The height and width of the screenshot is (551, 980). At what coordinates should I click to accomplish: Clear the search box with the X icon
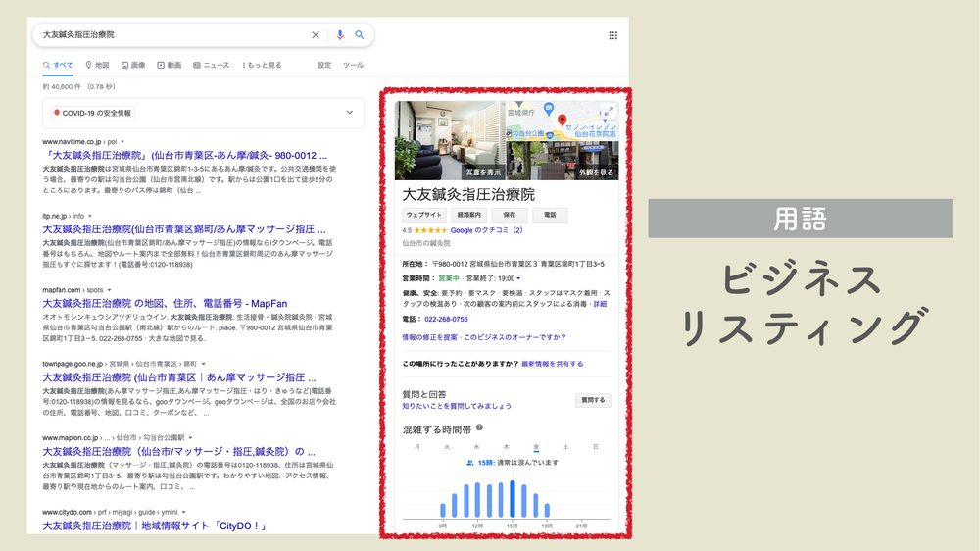(x=316, y=35)
